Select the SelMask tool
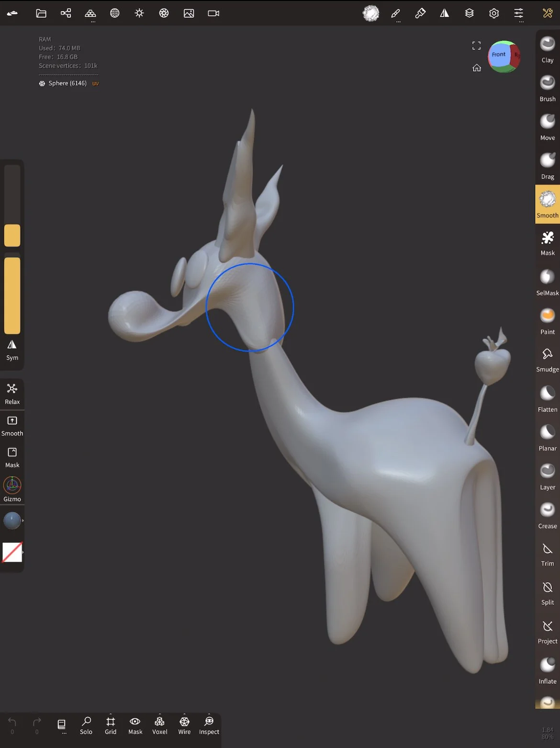The width and height of the screenshot is (560, 748). (548, 283)
